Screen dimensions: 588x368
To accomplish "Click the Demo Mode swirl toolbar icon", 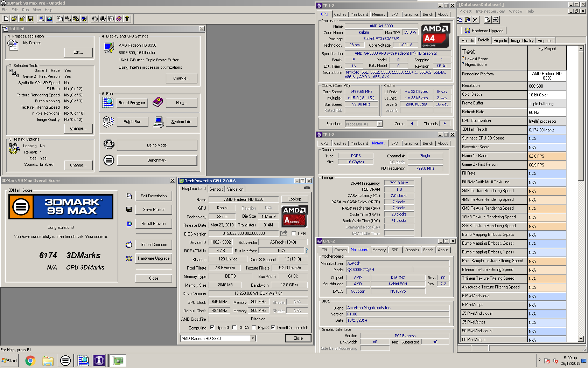I will tap(95, 19).
